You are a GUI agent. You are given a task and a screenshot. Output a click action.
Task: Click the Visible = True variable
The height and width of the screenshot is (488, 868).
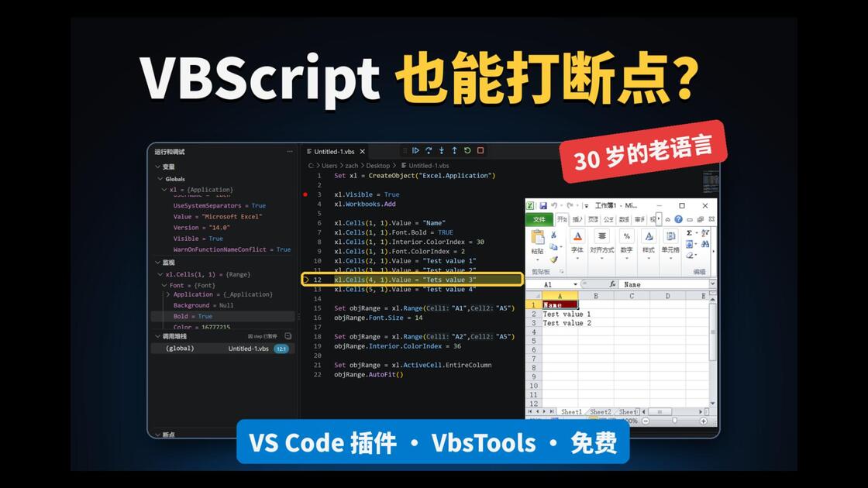click(x=198, y=239)
